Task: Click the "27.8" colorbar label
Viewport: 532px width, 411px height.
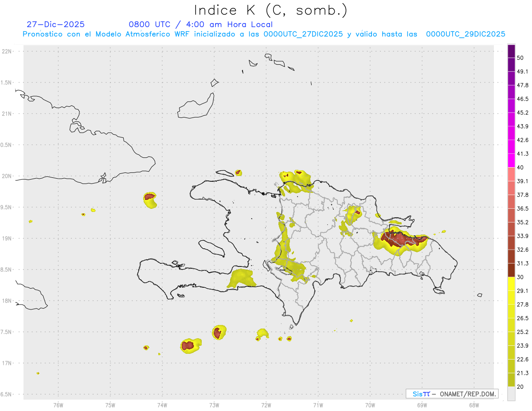Action: click(523, 305)
